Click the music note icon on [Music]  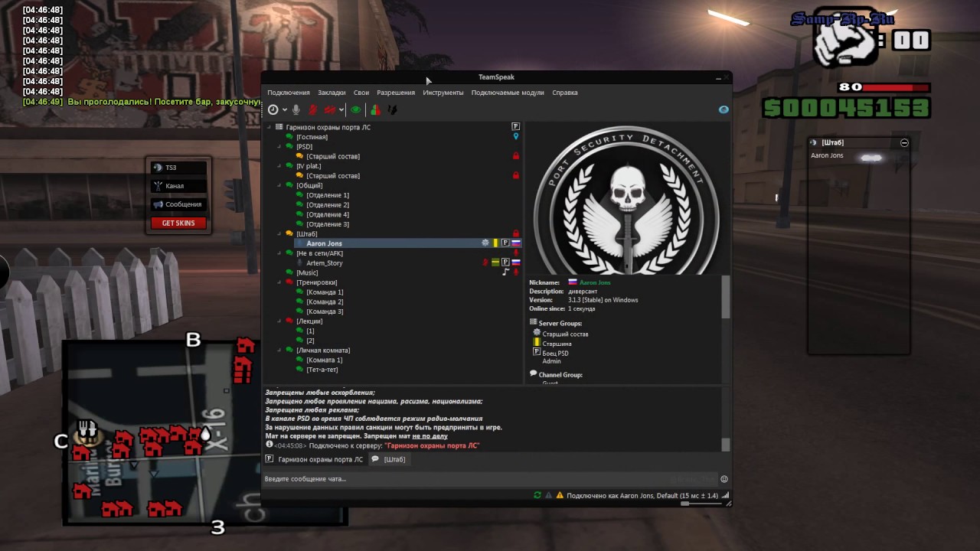[x=505, y=272]
